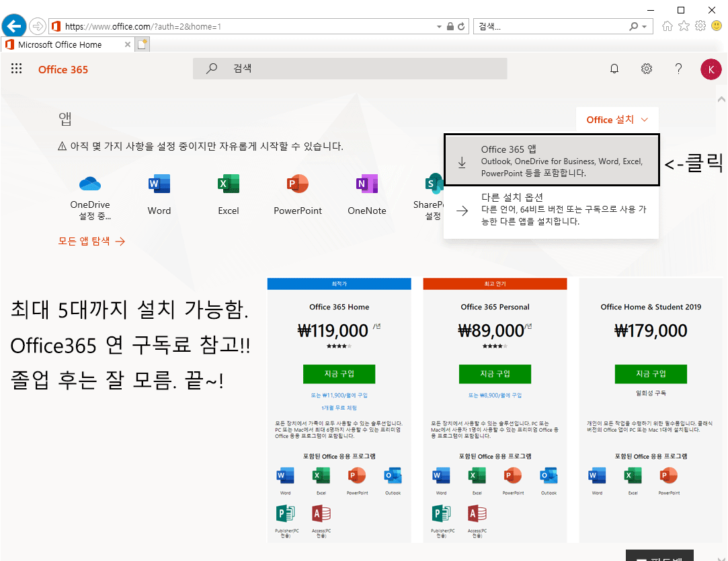Open browser search provider dropdown arrow
The height and width of the screenshot is (561, 728).
pyautogui.click(x=645, y=26)
